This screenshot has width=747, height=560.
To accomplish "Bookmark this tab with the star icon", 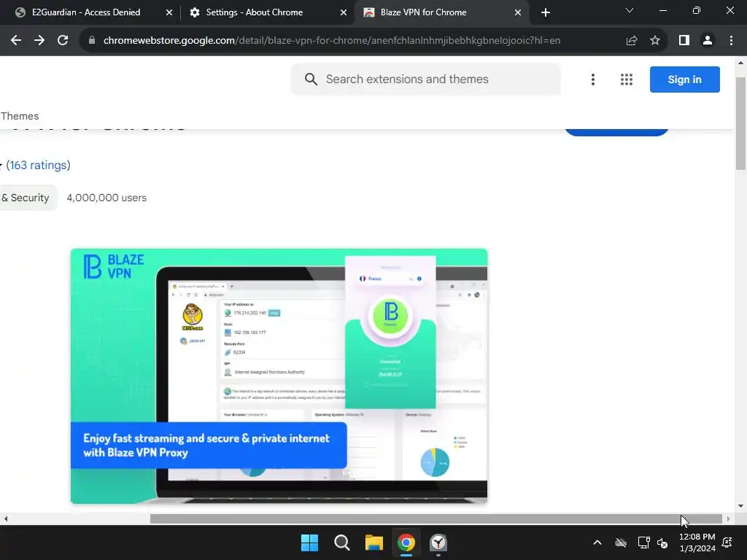I will (655, 41).
